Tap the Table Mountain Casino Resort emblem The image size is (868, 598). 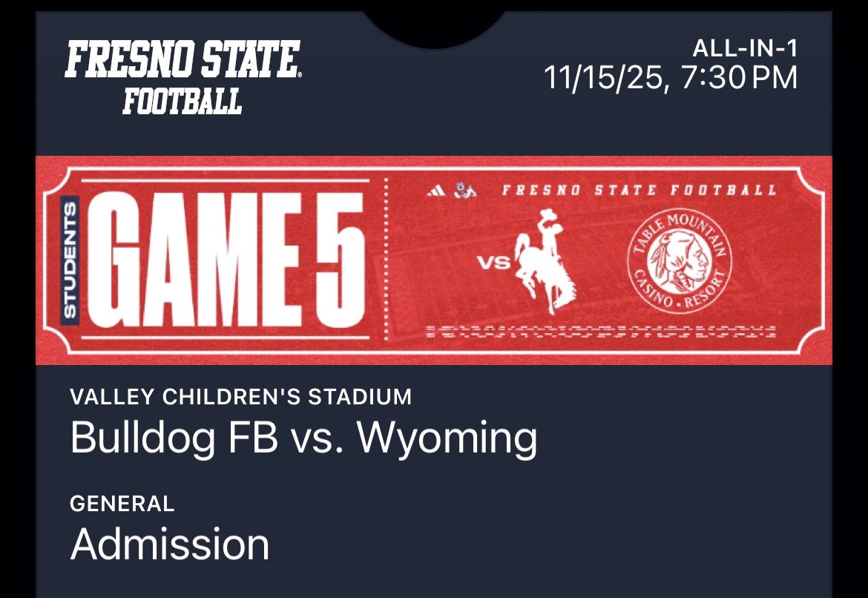coord(679,262)
